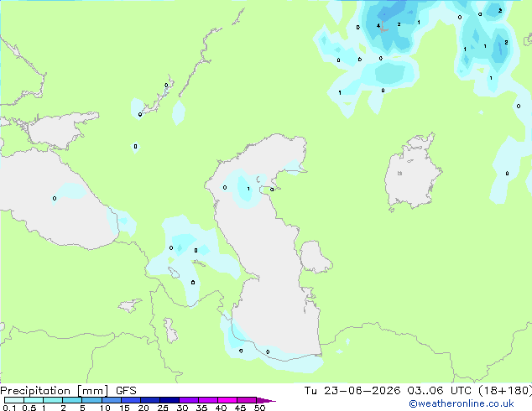The width and height of the screenshot is (532, 411).
Task: Select the legend swatch between 40 and 45
Action: (227, 400)
